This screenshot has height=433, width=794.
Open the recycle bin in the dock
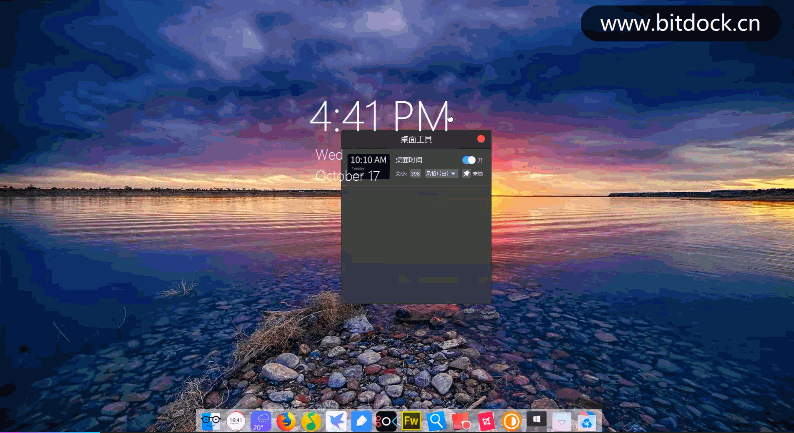(586, 421)
